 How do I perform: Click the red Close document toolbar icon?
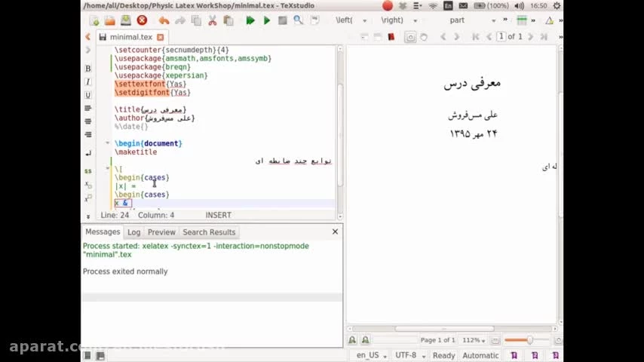tap(142, 20)
